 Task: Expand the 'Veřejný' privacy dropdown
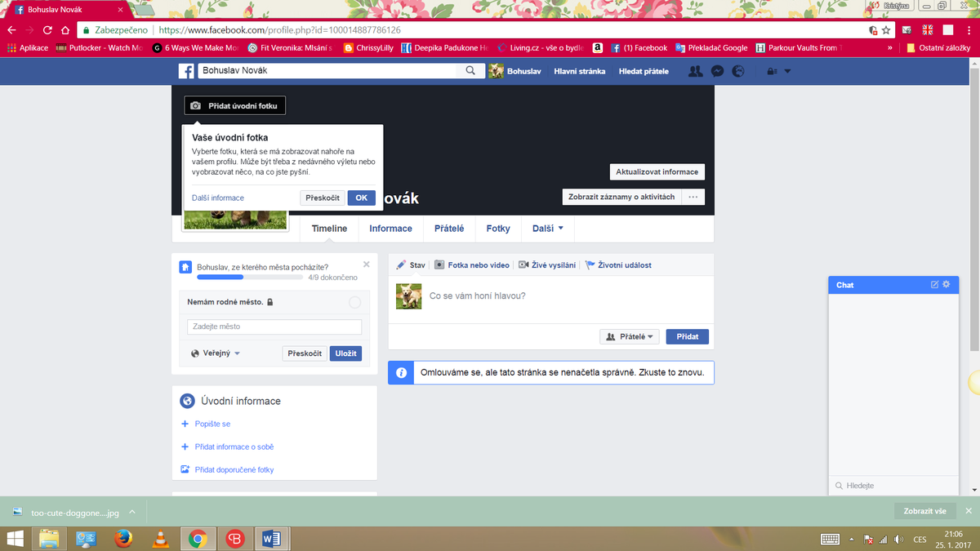point(216,353)
